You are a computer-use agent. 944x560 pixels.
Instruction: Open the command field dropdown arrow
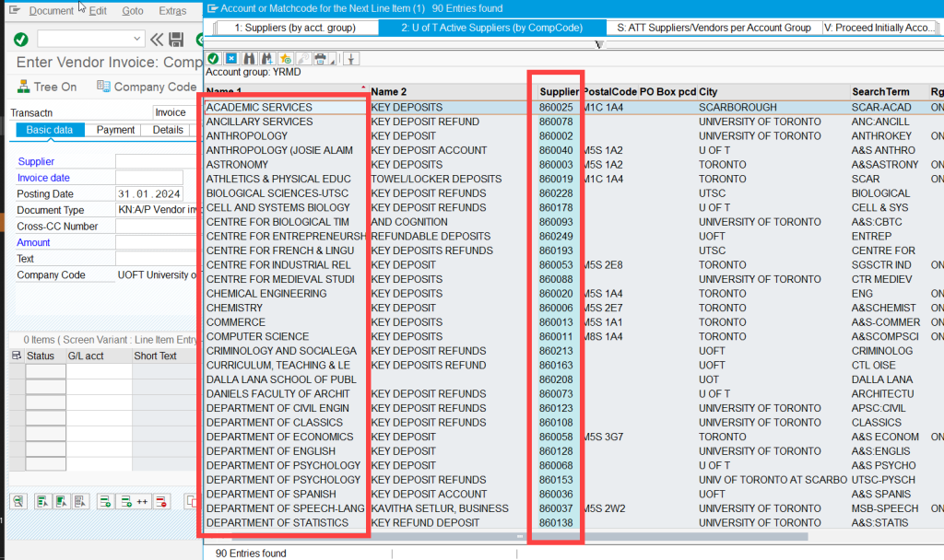(136, 40)
